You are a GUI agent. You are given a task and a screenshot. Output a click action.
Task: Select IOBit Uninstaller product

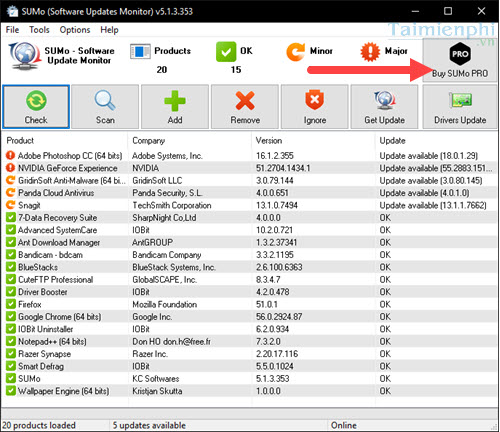point(45,329)
